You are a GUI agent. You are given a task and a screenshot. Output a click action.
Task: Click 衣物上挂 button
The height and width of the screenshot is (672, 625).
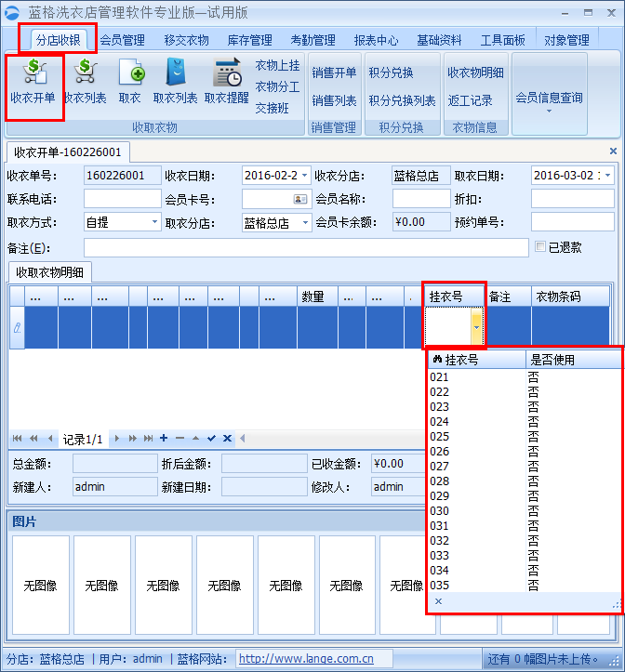pos(277,66)
